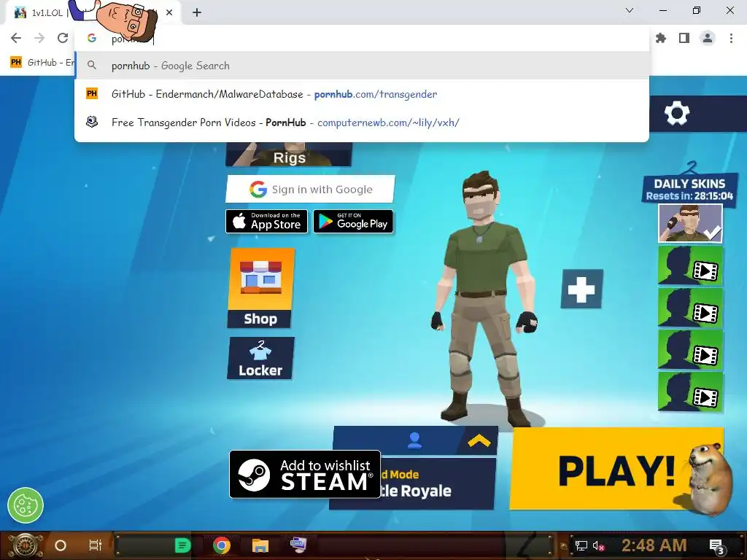Open the Rigs tile
This screenshot has width=747, height=560.
(x=289, y=155)
